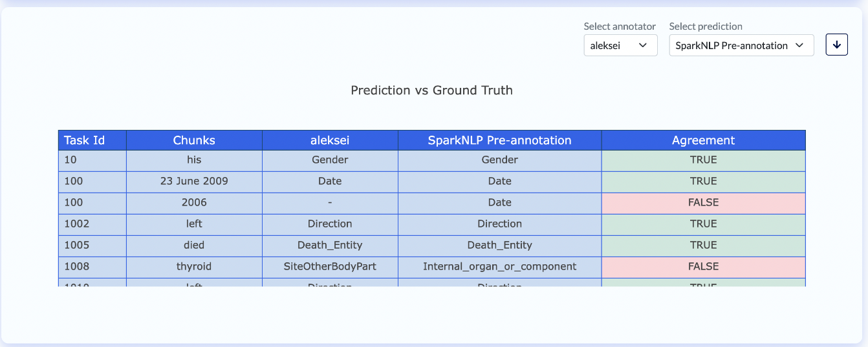
Task: Click the 'died' chunk cell
Action: click(194, 246)
